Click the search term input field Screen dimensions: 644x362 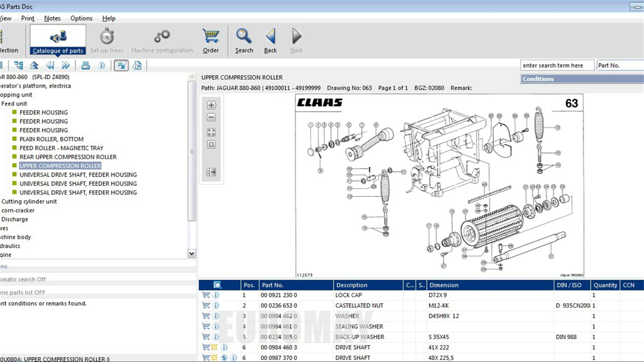557,65
